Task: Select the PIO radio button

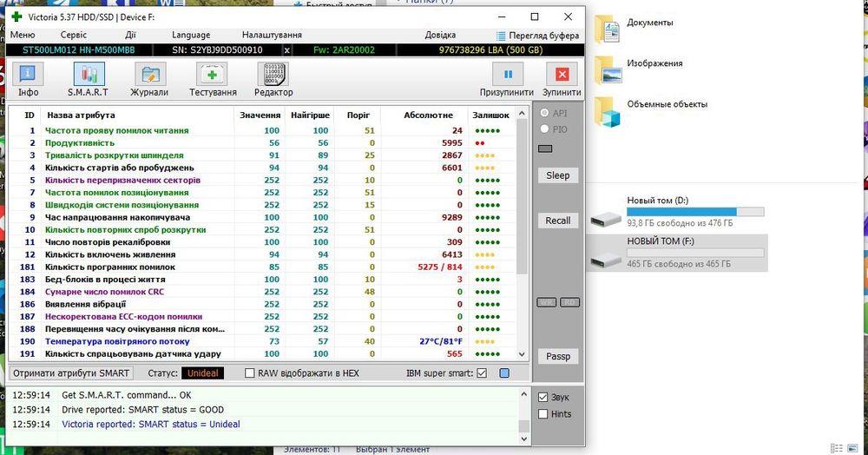Action: tap(544, 129)
